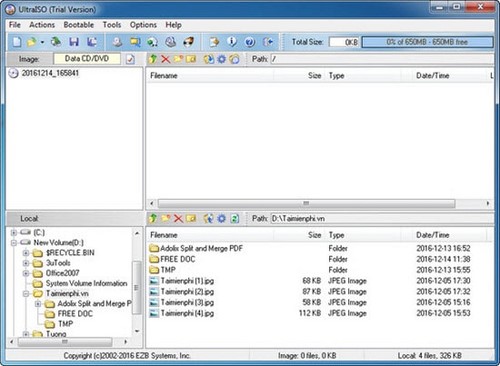Click the local tree scroll down arrow

(x=137, y=331)
